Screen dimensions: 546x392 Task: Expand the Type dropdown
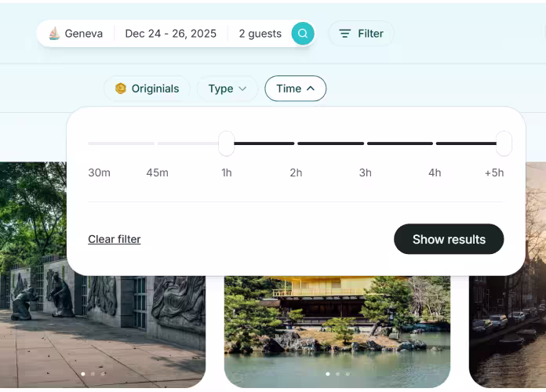(x=227, y=89)
